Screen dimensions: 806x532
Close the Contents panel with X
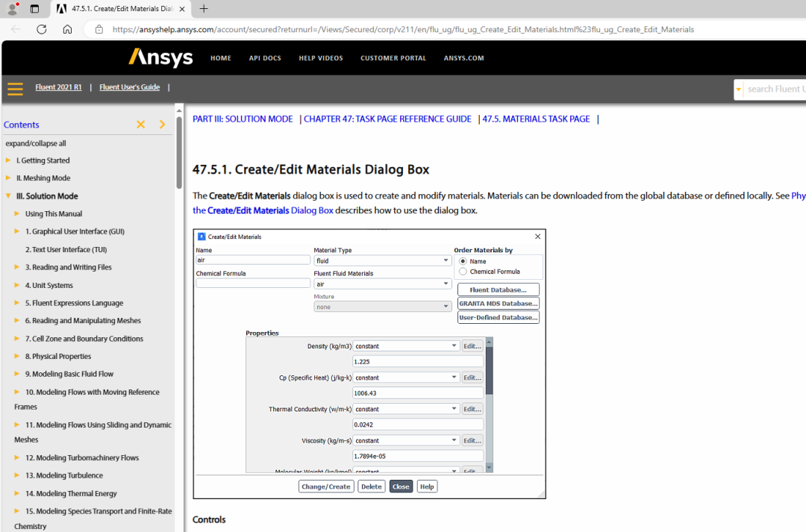pyautogui.click(x=140, y=125)
